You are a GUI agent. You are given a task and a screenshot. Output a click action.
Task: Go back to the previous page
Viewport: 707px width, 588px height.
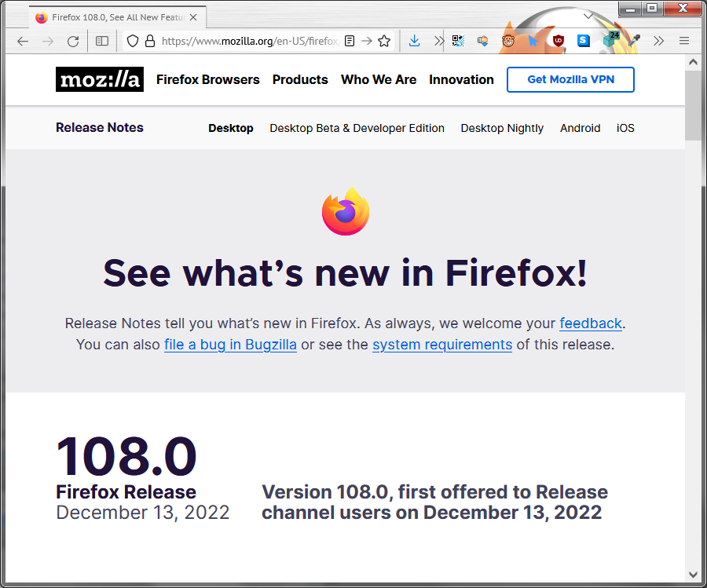pos(23,42)
